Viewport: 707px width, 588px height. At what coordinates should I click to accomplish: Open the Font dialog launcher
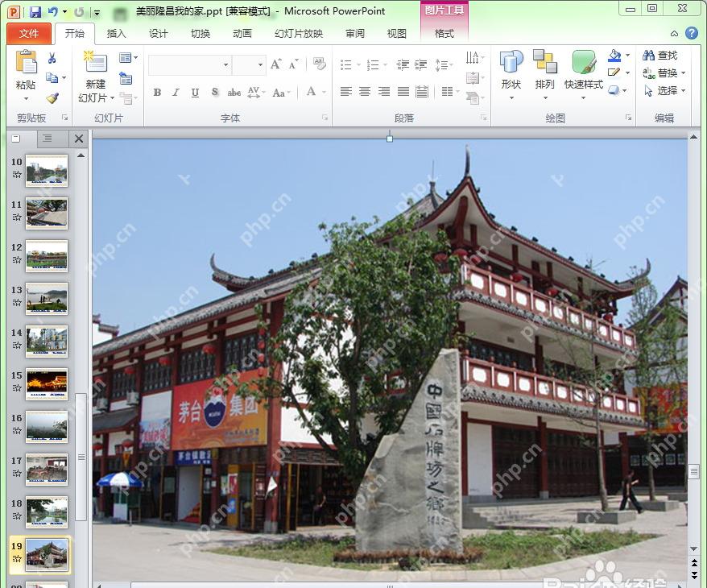click(325, 118)
